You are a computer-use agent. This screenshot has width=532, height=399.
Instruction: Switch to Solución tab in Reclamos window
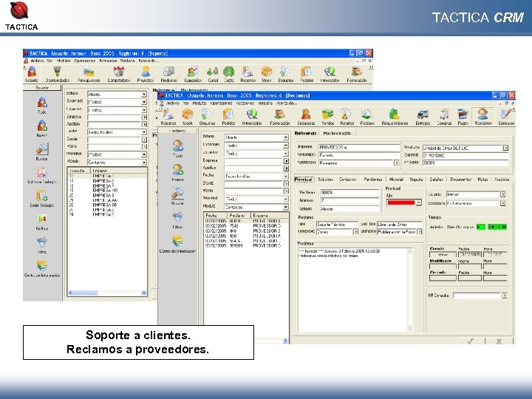[325, 179]
